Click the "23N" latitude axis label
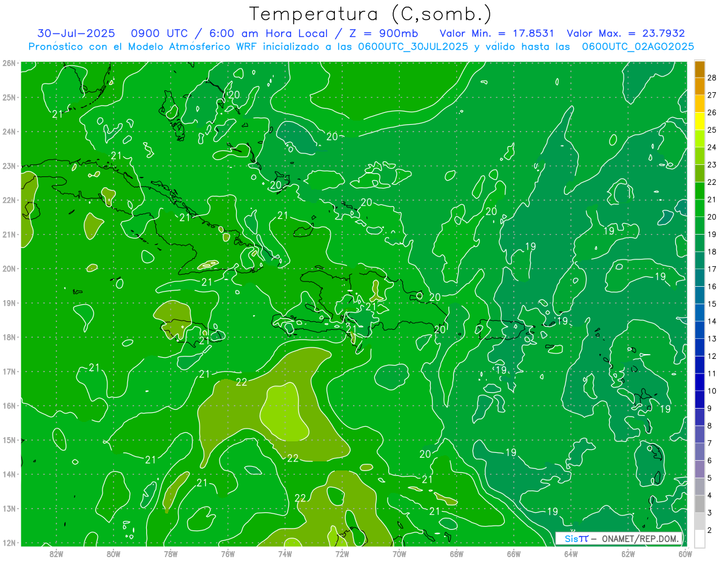Viewport: 728px width, 562px height. pos(8,166)
